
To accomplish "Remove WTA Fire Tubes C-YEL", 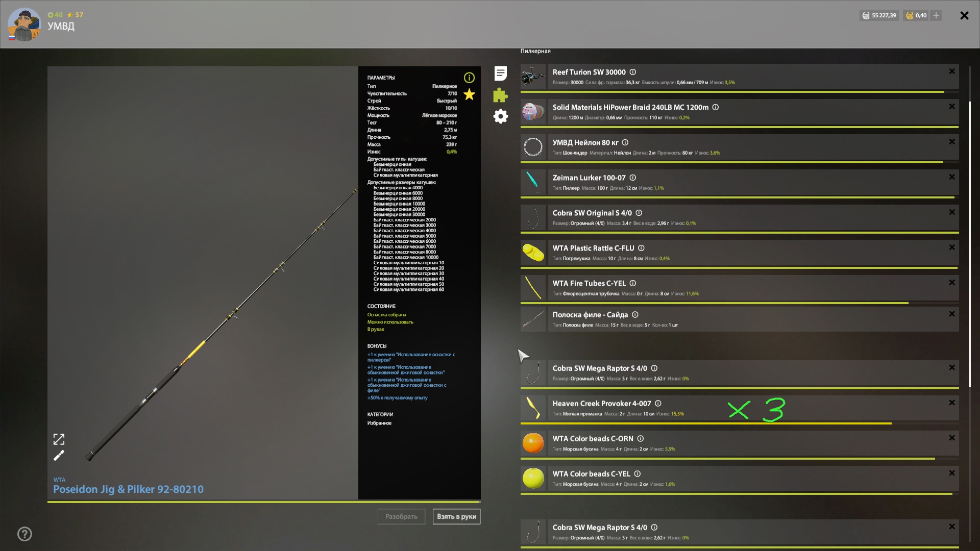I will click(952, 283).
